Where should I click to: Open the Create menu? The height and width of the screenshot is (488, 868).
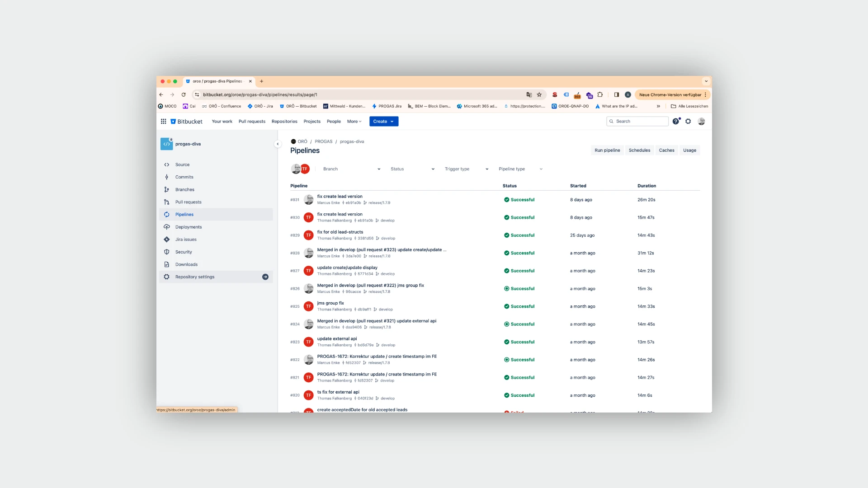383,121
